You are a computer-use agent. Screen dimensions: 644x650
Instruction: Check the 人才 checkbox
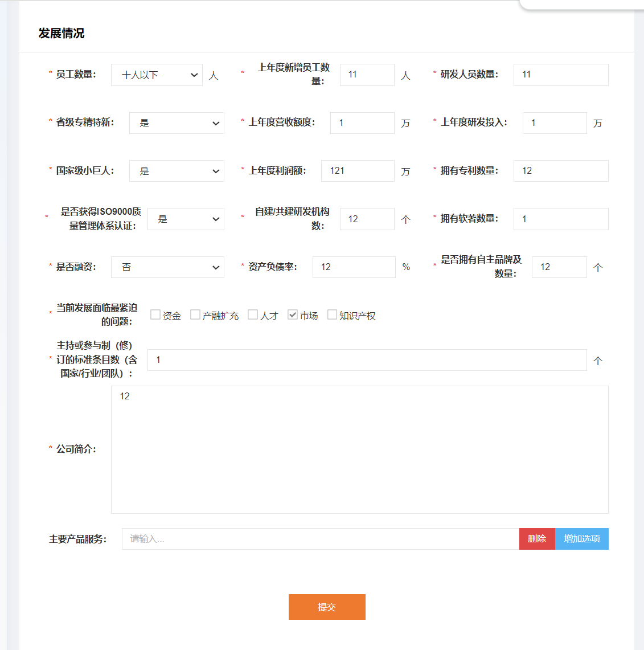pos(253,314)
